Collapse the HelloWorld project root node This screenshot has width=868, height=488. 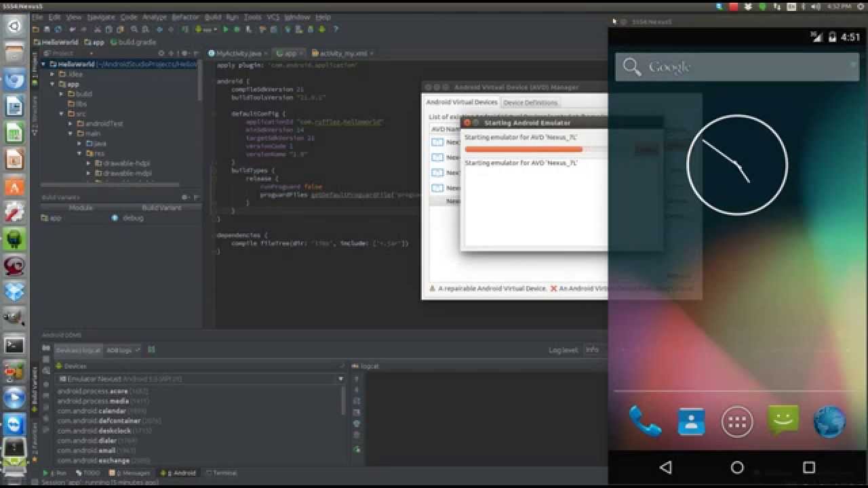(x=44, y=64)
